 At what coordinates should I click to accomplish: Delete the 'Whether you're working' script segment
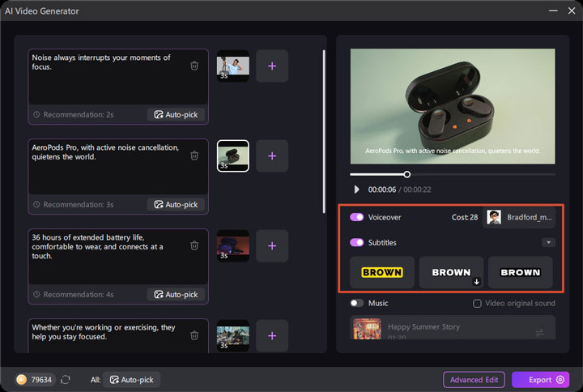pos(194,335)
